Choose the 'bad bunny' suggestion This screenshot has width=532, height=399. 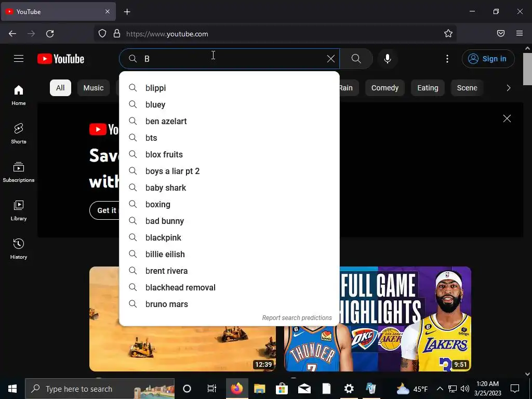[x=229, y=221]
